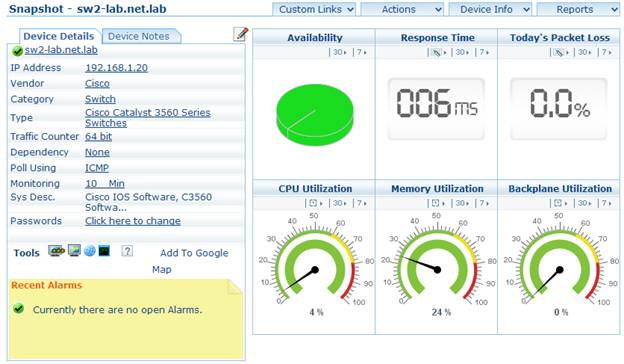Screen dimensions: 624x364
Task: Open the sw2-lab.net.lab device name link
Action: coord(61,50)
